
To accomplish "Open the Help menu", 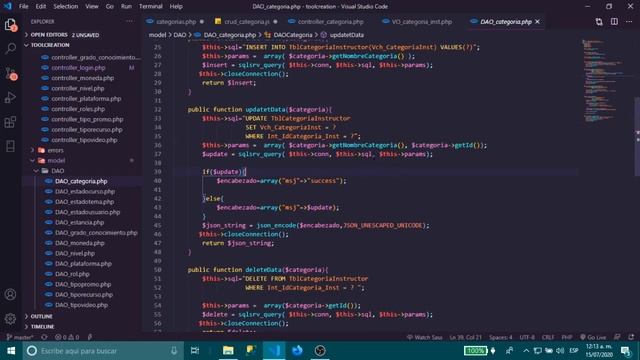I will [176, 7].
